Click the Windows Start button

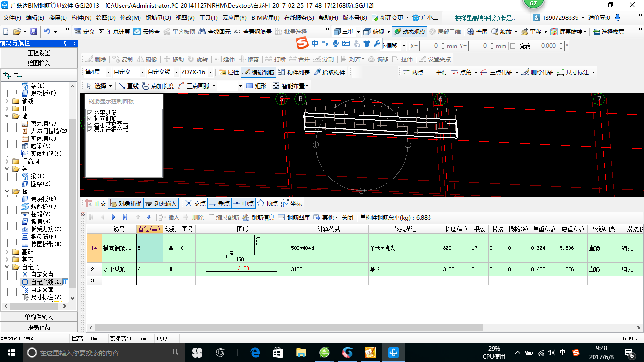(11, 353)
